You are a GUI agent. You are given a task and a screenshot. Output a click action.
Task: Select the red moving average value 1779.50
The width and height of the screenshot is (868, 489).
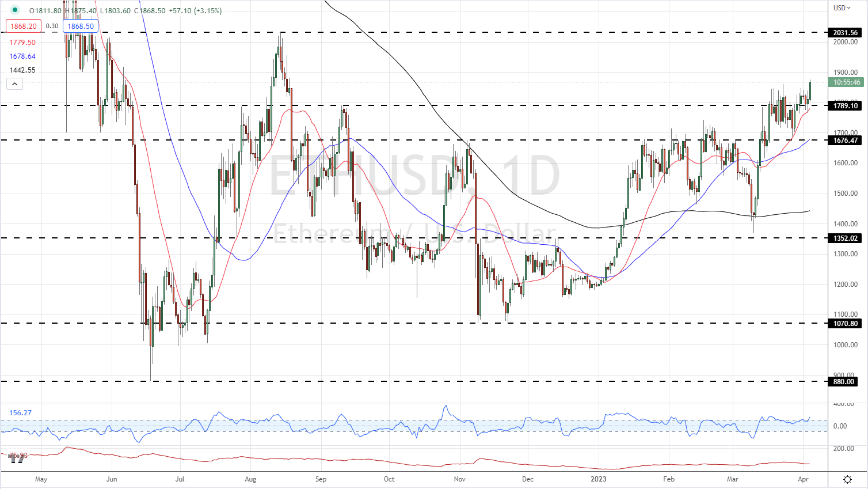point(22,43)
